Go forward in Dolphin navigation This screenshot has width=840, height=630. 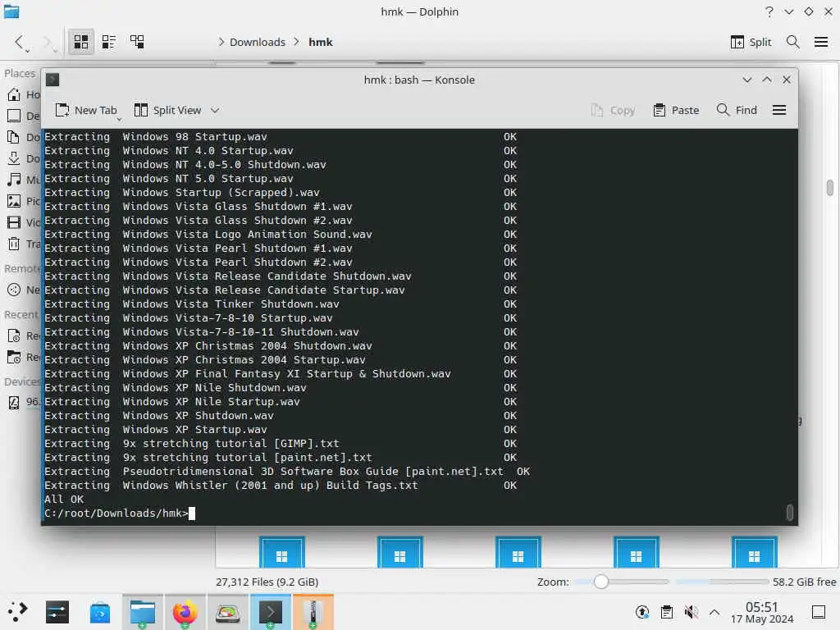[49, 42]
